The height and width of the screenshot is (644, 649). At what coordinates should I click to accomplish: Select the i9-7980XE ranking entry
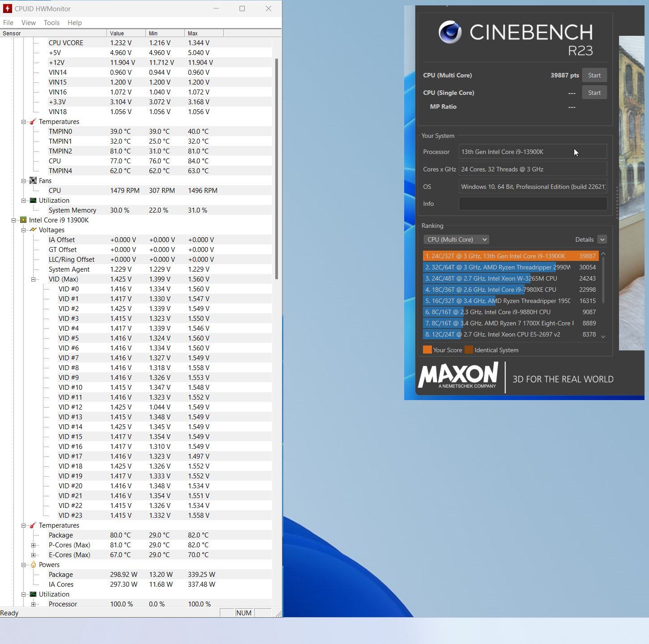click(x=511, y=290)
